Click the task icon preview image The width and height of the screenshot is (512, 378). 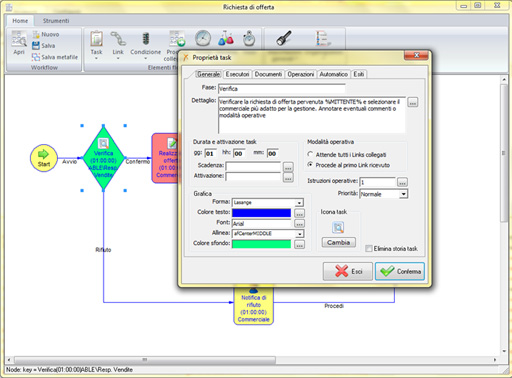pos(338,228)
